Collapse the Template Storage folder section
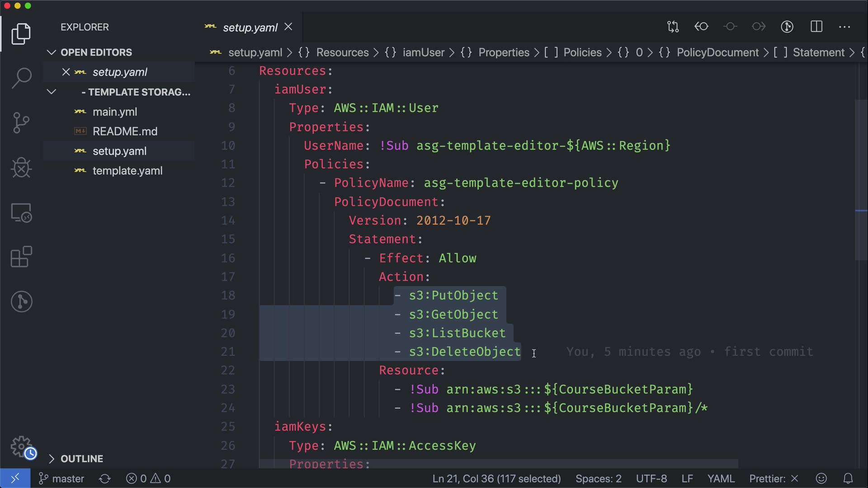Viewport: 868px width, 488px height. [52, 92]
